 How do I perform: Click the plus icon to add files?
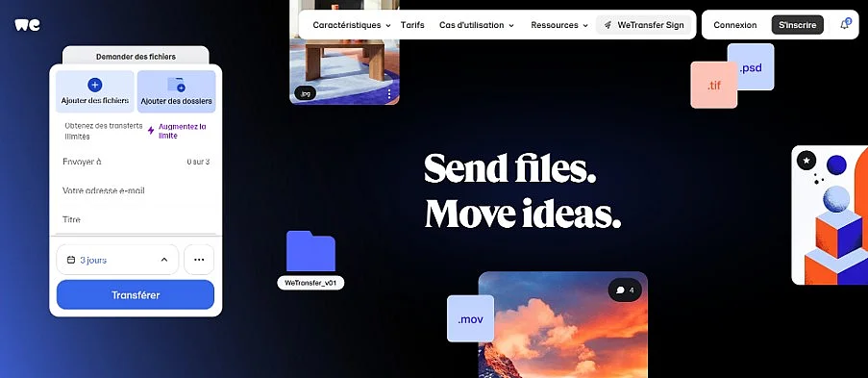pyautogui.click(x=94, y=85)
